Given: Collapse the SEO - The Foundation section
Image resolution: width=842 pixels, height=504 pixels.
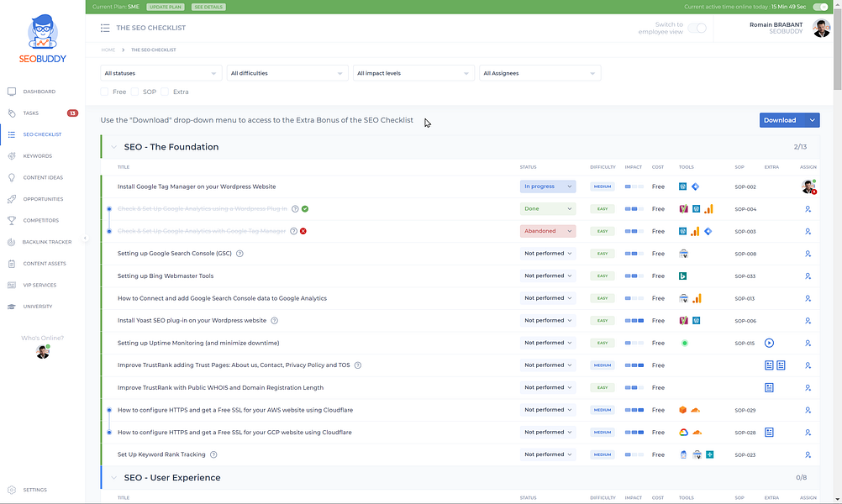Looking at the screenshot, I should point(114,146).
